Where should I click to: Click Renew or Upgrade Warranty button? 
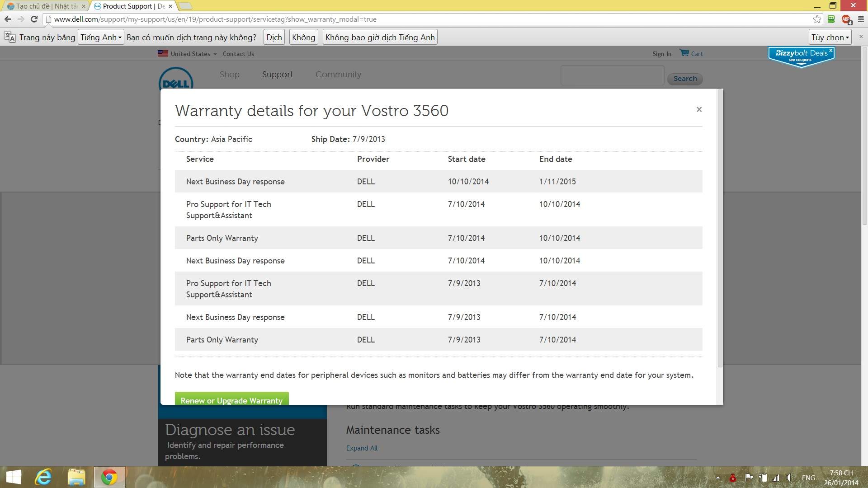click(231, 399)
